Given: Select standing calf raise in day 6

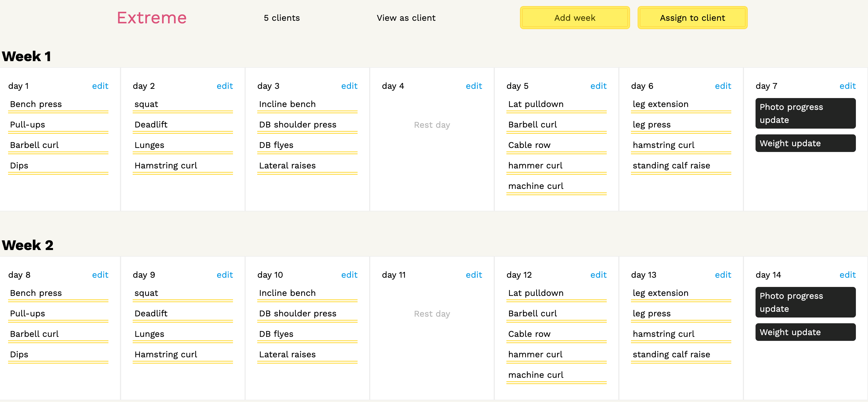Looking at the screenshot, I should [671, 166].
